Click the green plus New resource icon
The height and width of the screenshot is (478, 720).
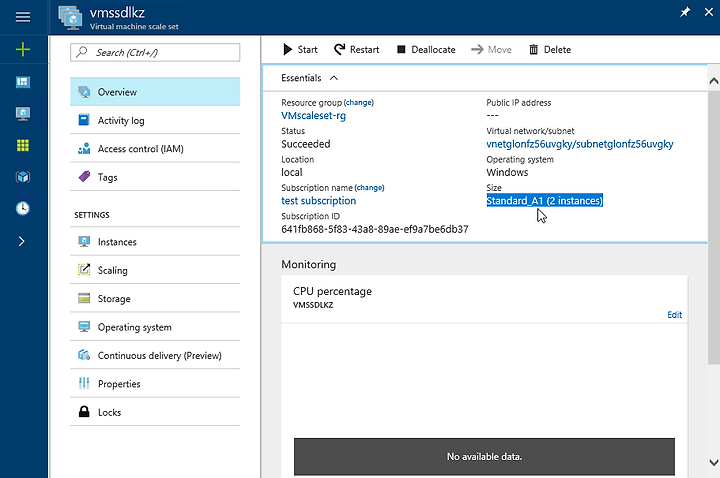tap(22, 49)
